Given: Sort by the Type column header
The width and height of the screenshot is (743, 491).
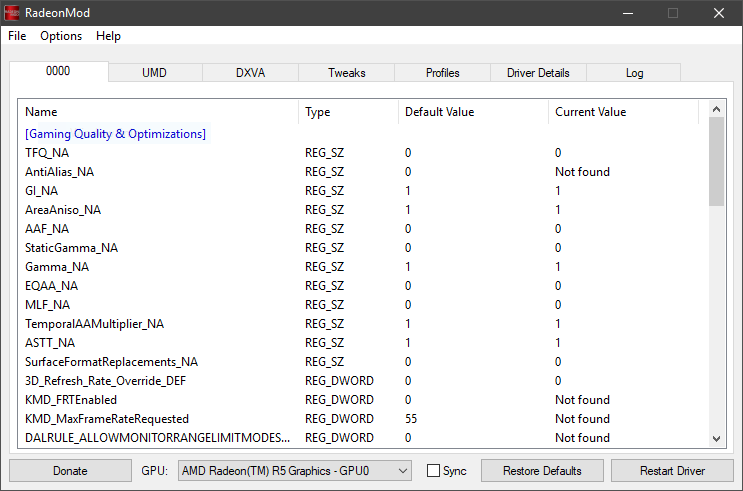Looking at the screenshot, I should [x=348, y=112].
